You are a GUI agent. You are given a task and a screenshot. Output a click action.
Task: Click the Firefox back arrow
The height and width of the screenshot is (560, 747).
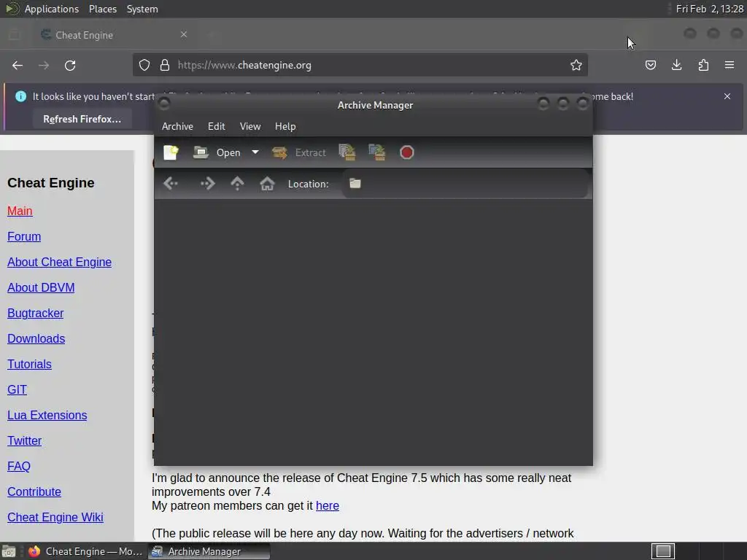pos(18,65)
